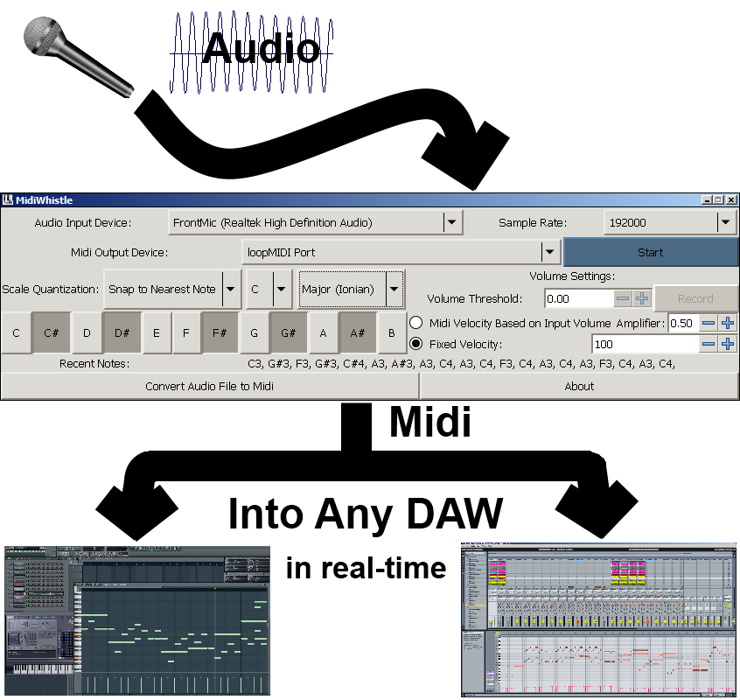Select Midi Velocity Based on Input Volume

(416, 323)
